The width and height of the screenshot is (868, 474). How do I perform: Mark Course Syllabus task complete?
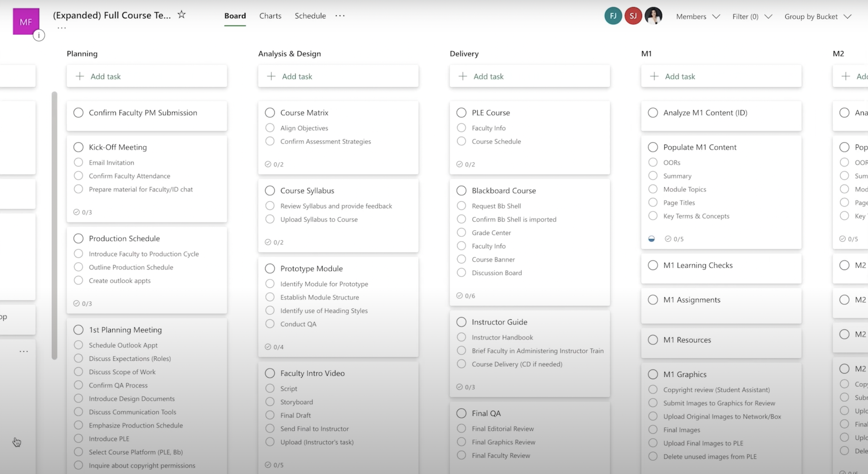(x=270, y=190)
